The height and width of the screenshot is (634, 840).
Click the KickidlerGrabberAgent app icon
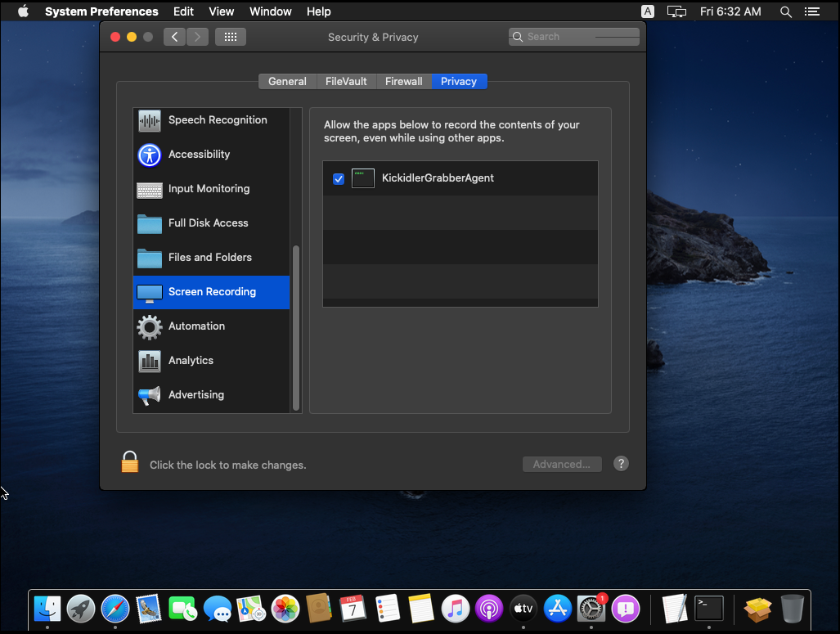pyautogui.click(x=362, y=178)
